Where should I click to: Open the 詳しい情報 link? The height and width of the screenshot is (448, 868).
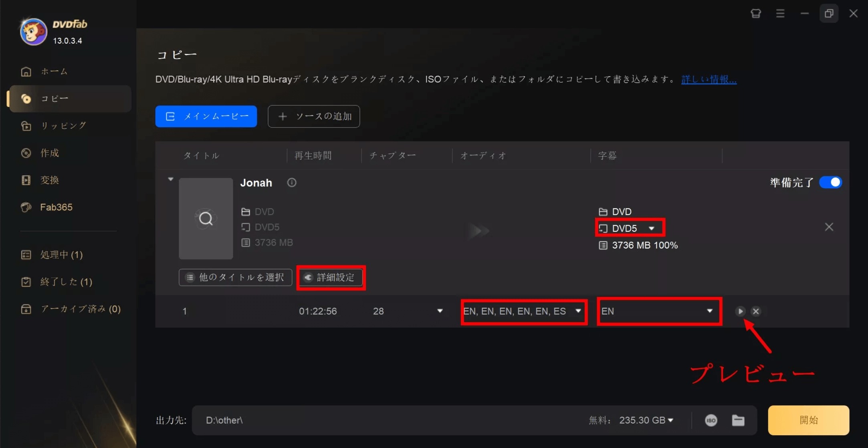click(709, 79)
